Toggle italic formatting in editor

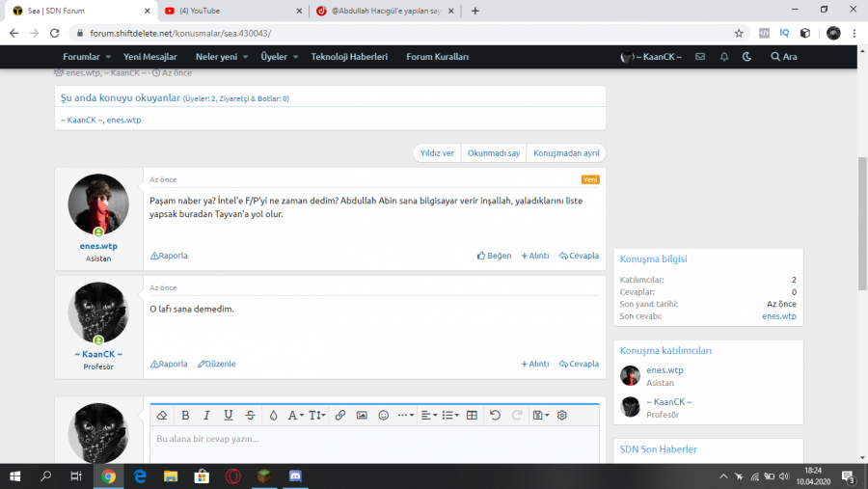pyautogui.click(x=206, y=416)
